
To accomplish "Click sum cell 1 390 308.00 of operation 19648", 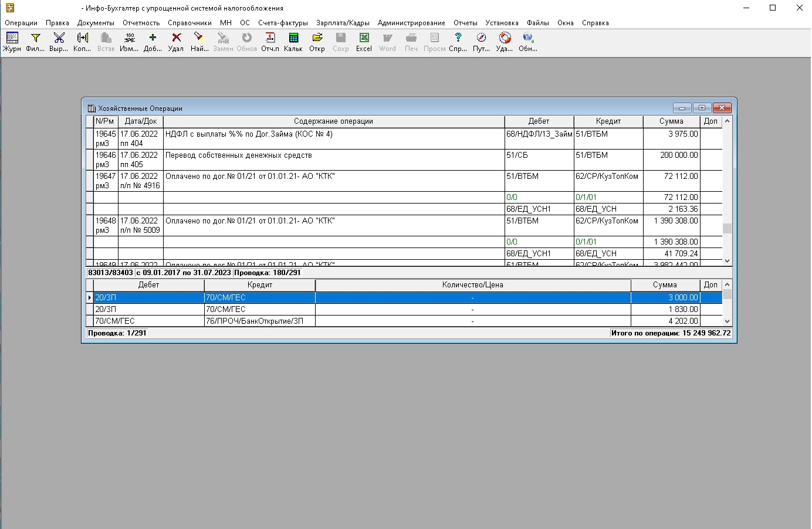I will [x=671, y=226].
